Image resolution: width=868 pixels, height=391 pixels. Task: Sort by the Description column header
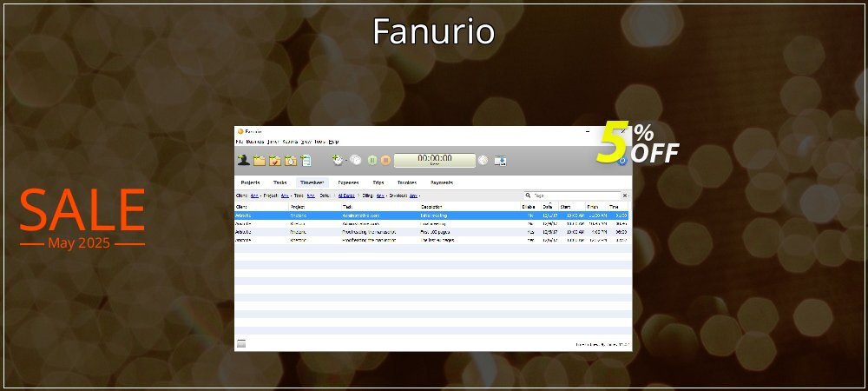point(470,207)
